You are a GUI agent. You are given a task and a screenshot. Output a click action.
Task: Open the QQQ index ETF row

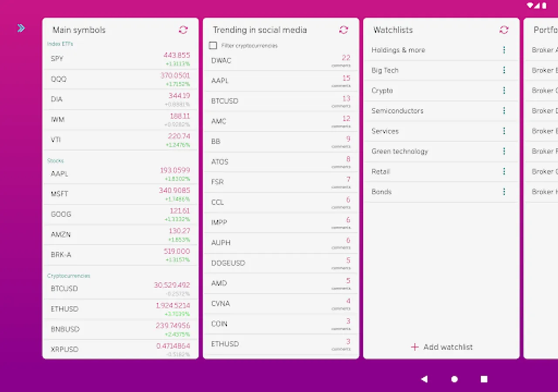pos(120,79)
